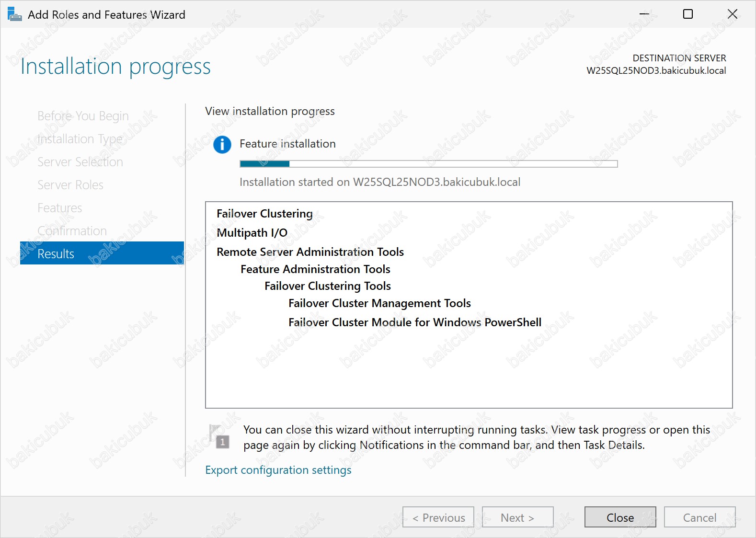
Task: Click the Next > button
Action: (517, 517)
